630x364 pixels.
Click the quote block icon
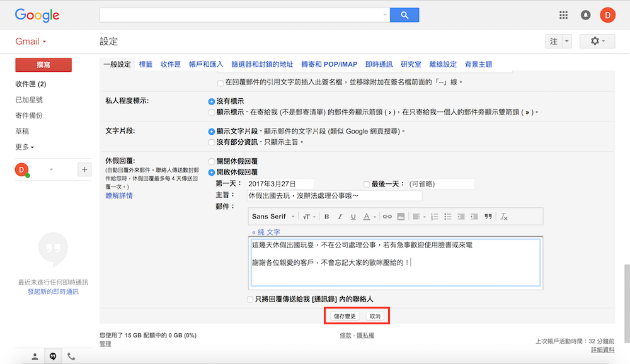tap(488, 217)
